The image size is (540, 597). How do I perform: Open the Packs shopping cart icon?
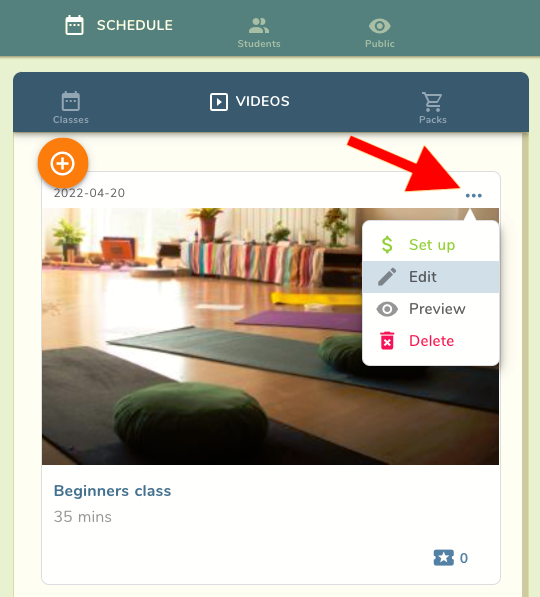(432, 102)
